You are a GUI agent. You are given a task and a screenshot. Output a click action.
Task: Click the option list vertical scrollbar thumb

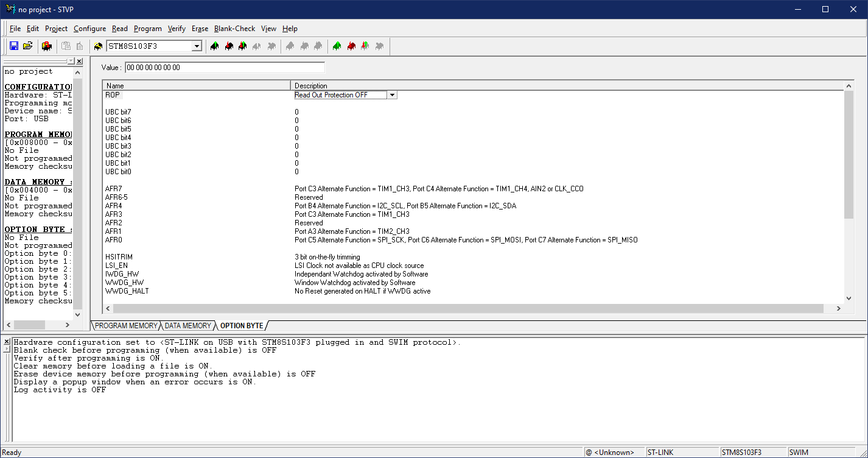pyautogui.click(x=849, y=154)
